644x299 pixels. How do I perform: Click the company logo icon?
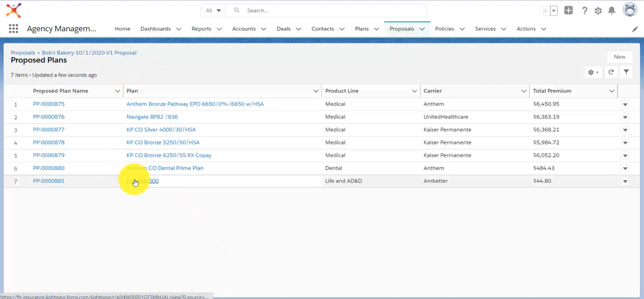pos(14,10)
